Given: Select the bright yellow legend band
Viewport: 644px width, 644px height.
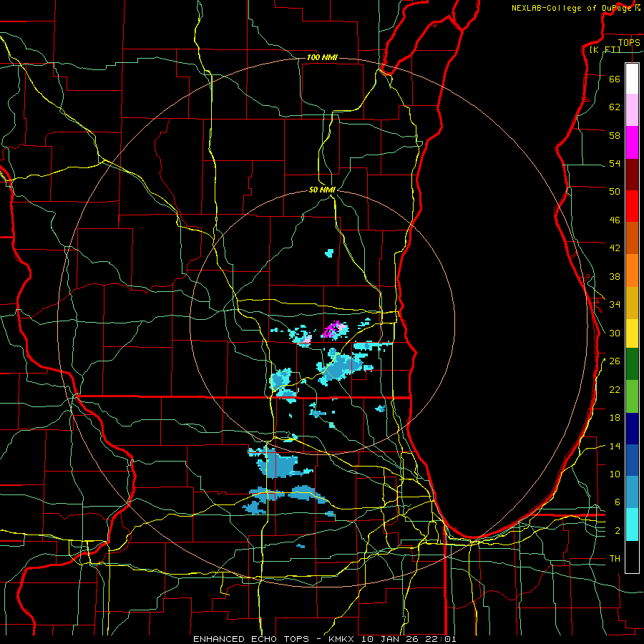Looking at the screenshot, I should (x=632, y=333).
